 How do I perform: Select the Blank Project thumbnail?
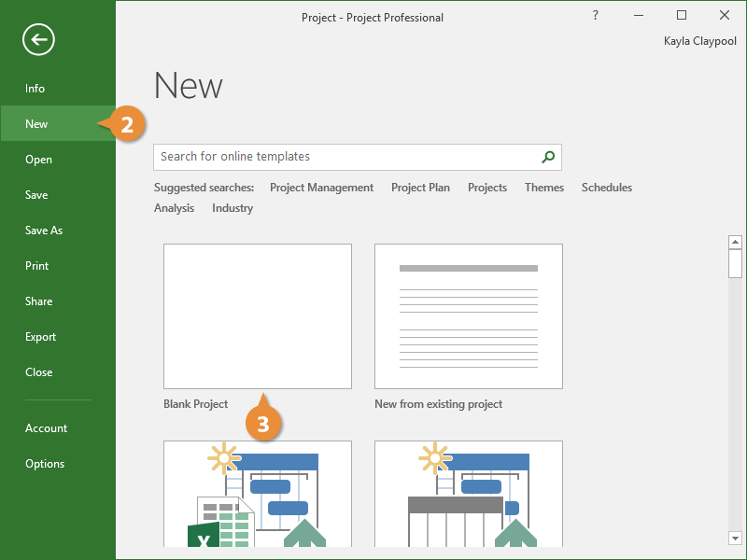258,316
